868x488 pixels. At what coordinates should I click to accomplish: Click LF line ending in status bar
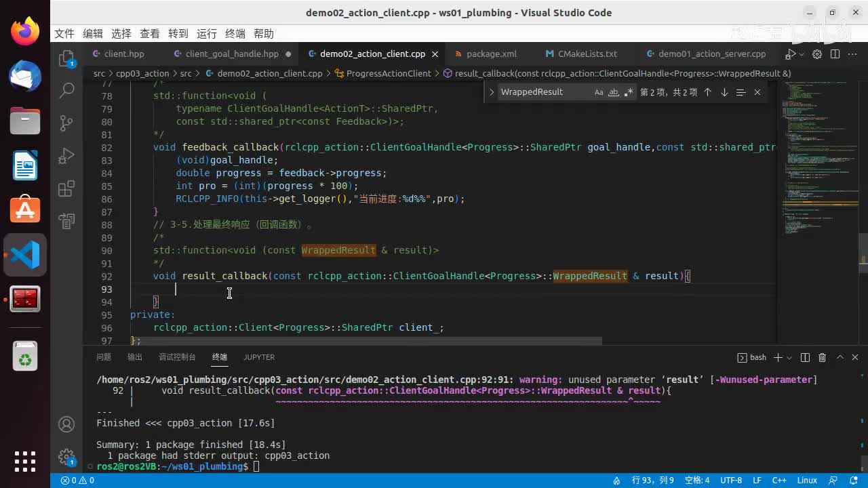(757, 481)
